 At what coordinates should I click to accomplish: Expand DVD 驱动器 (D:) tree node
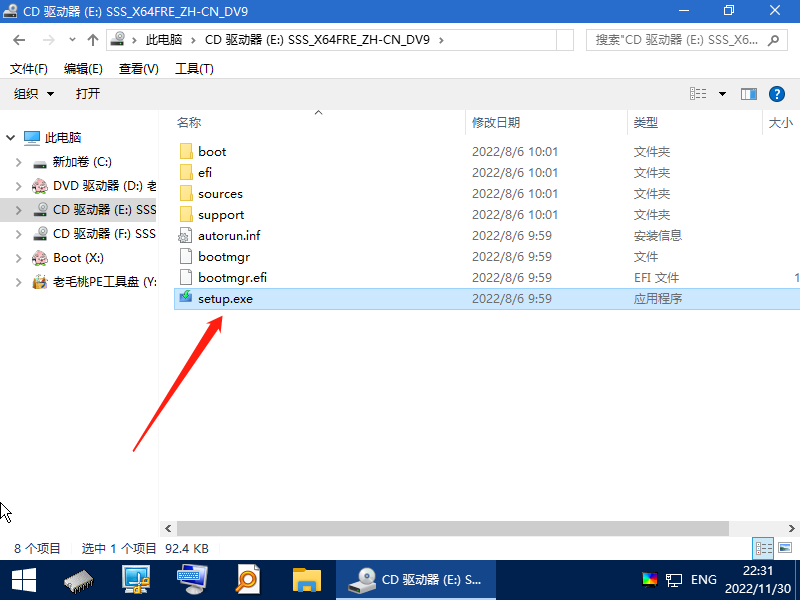pos(19,186)
